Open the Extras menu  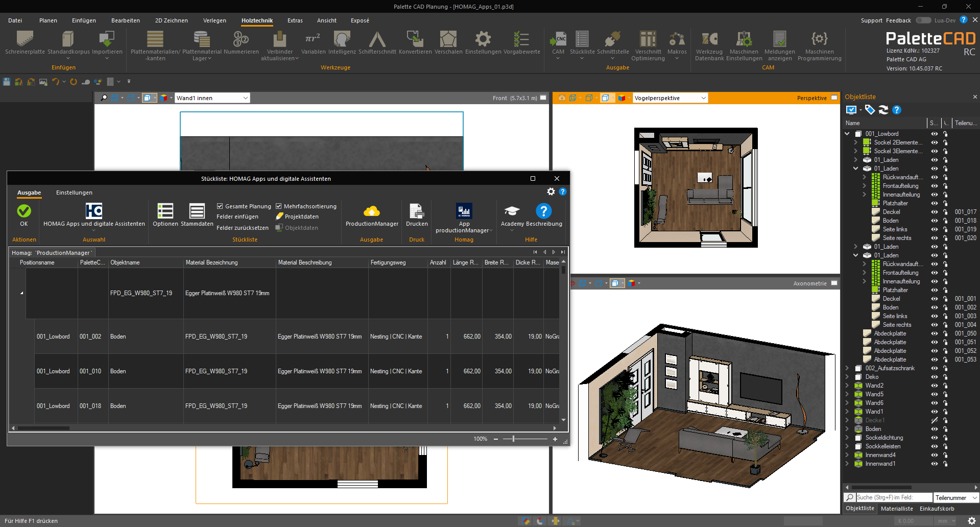[295, 20]
